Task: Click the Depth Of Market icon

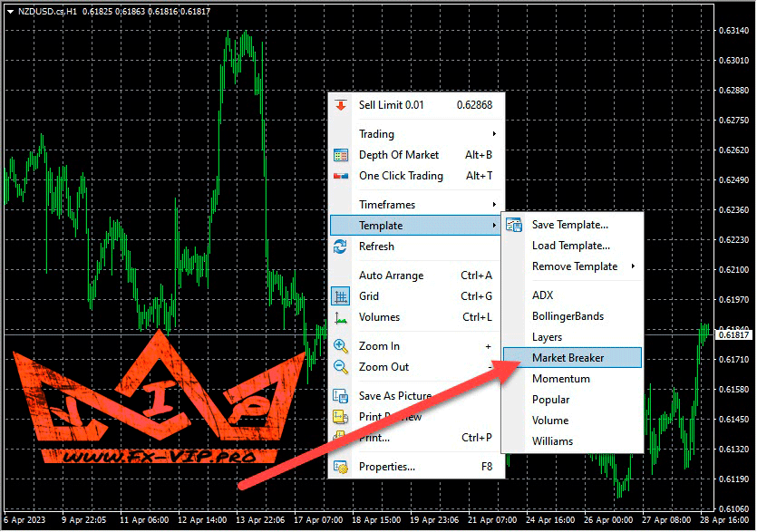Action: click(341, 155)
